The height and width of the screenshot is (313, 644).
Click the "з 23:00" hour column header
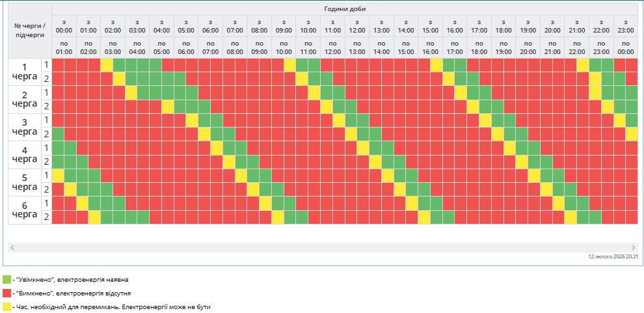pos(626,26)
